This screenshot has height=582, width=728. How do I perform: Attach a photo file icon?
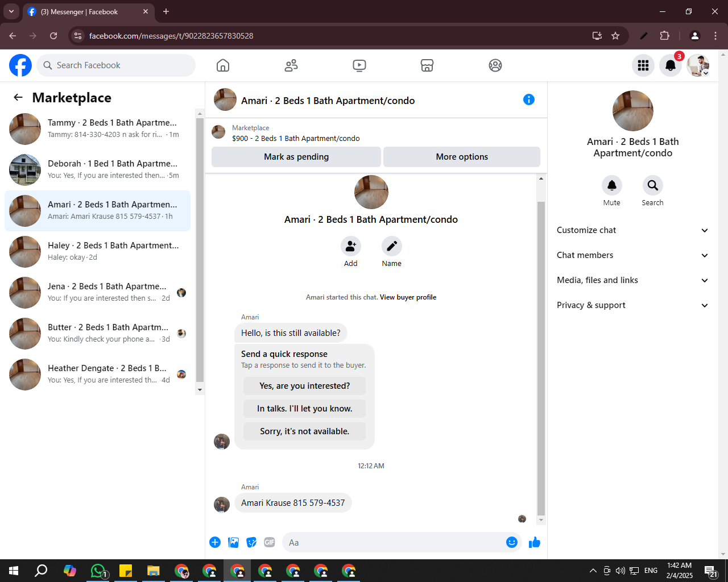pyautogui.click(x=233, y=542)
